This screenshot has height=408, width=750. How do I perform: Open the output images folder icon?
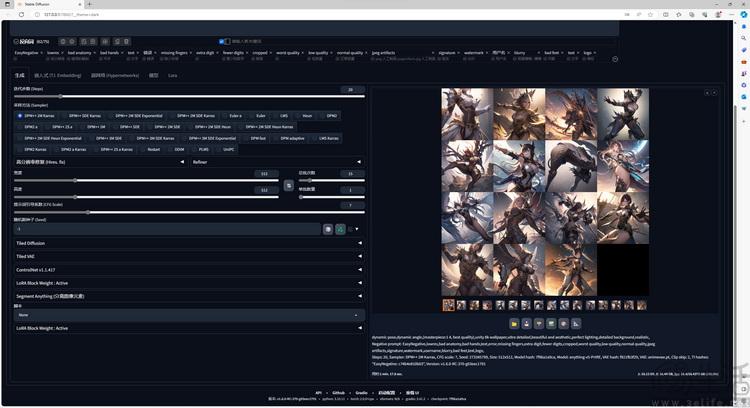point(514,324)
